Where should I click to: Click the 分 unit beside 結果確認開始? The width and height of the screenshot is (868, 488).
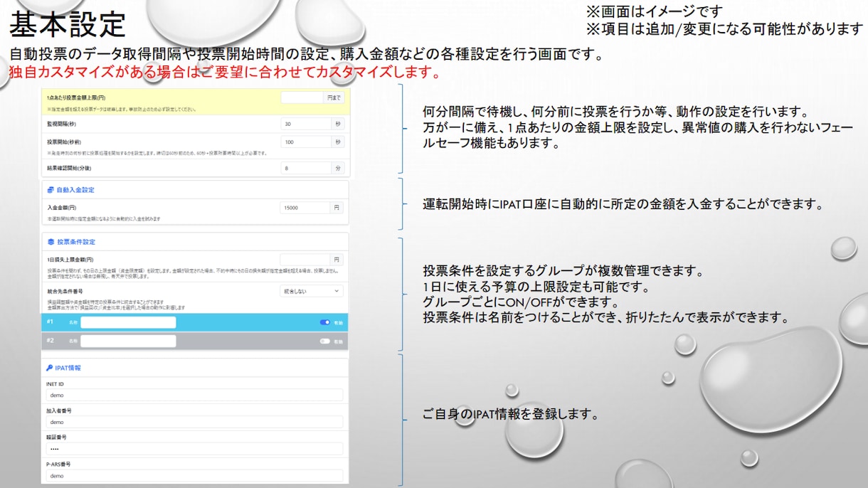[x=338, y=169]
